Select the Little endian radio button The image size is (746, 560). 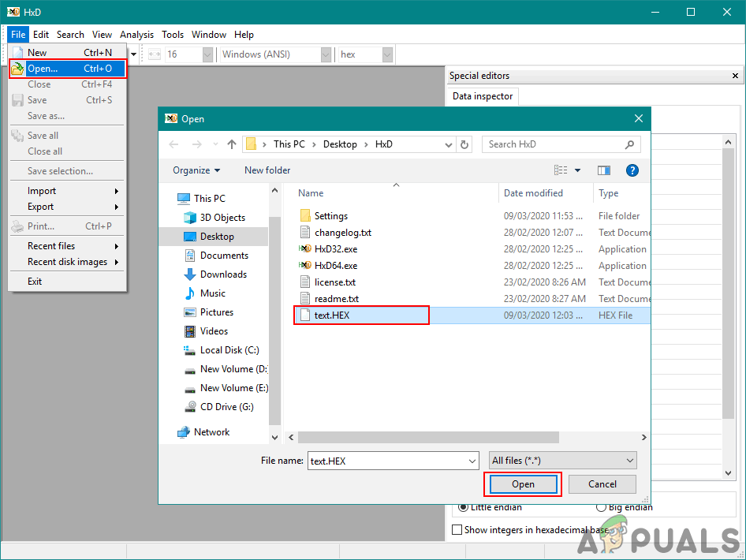pyautogui.click(x=463, y=506)
